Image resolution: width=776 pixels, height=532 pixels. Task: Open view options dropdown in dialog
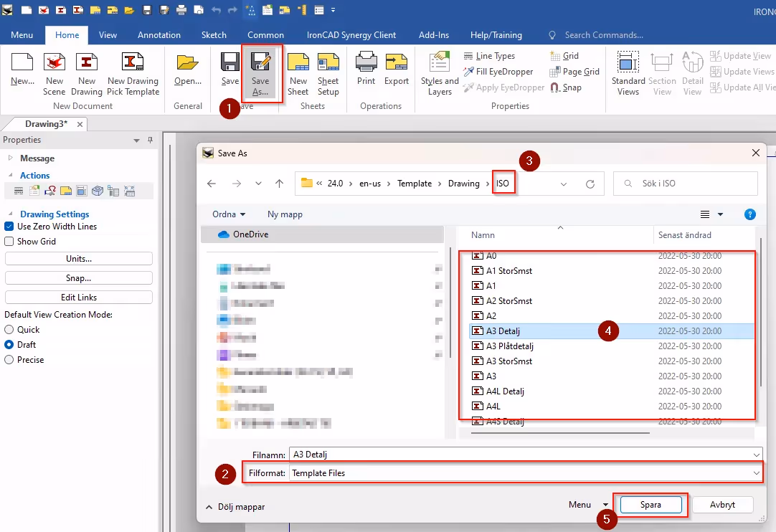pyautogui.click(x=721, y=214)
